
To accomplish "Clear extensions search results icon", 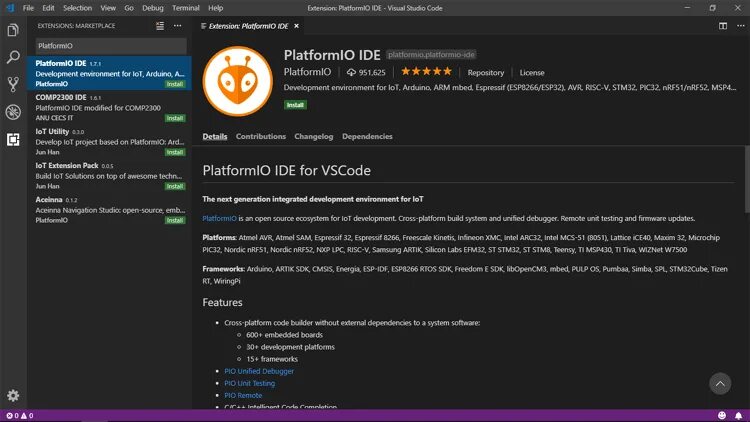I will (160, 26).
